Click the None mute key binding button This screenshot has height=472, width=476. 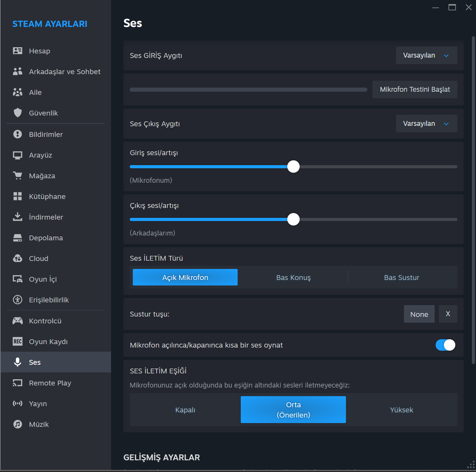(419, 314)
